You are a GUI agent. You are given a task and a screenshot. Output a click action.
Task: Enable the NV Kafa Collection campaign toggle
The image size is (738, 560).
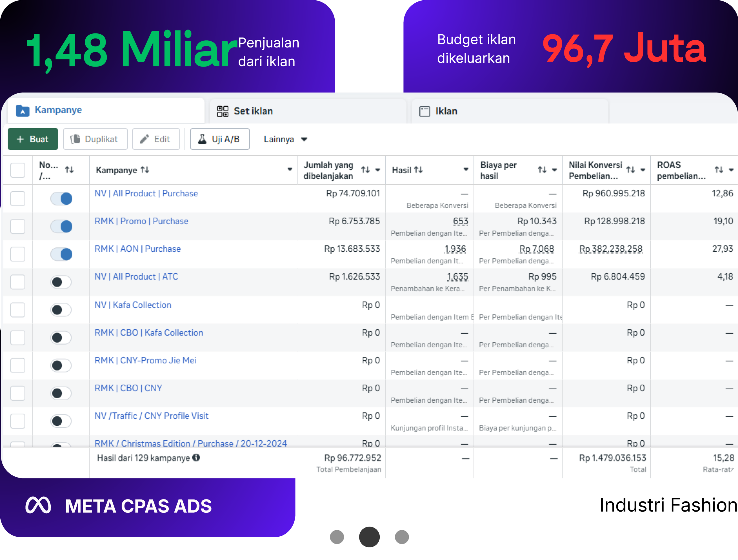point(61,310)
